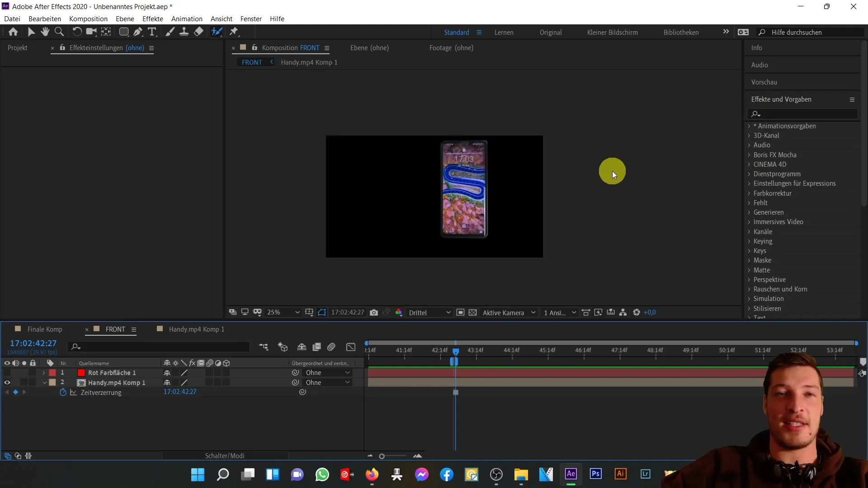Image resolution: width=868 pixels, height=488 pixels.
Task: Take a snapshot with the camera icon
Action: pyautogui.click(x=374, y=313)
